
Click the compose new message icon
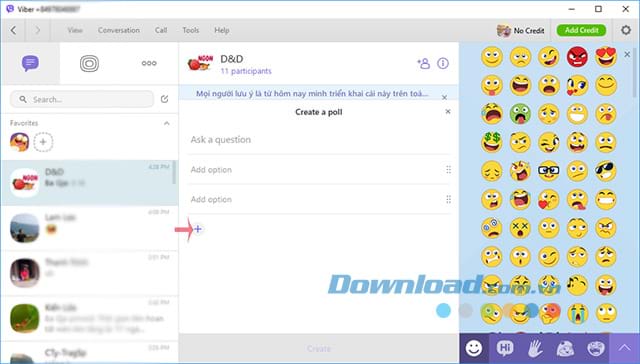(x=164, y=99)
